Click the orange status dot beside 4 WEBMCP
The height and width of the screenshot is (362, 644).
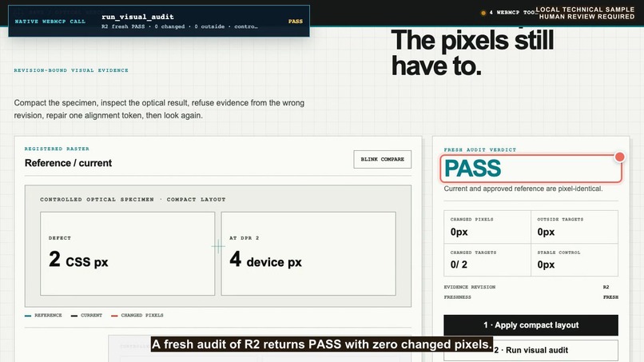(x=483, y=13)
